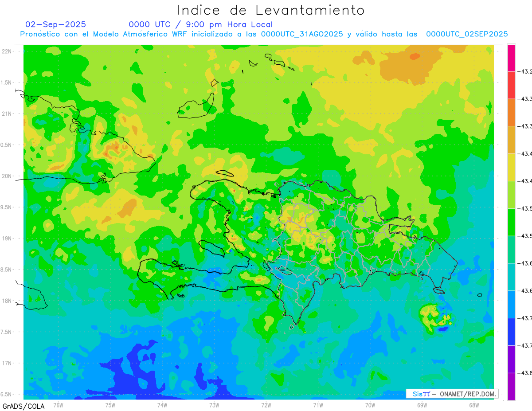Click the 22N latitude label

tap(8, 51)
